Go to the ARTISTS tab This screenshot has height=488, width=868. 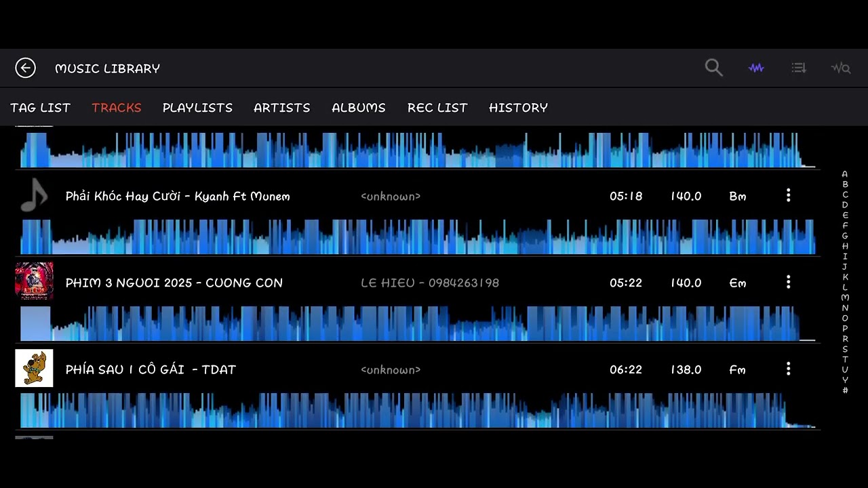pyautogui.click(x=282, y=108)
